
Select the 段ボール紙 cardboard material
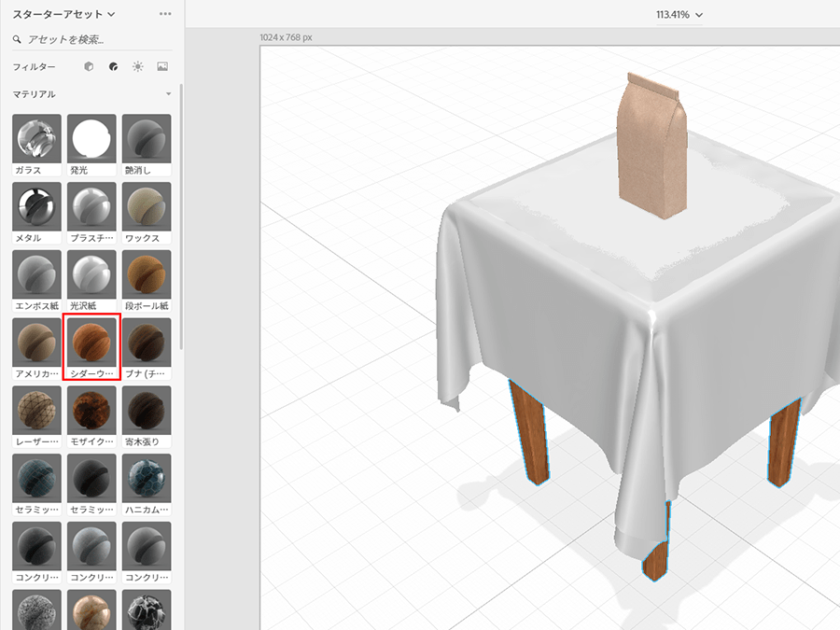(x=147, y=274)
